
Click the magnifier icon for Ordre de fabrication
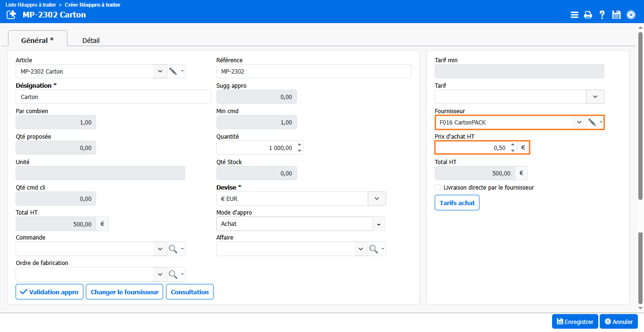pos(173,274)
